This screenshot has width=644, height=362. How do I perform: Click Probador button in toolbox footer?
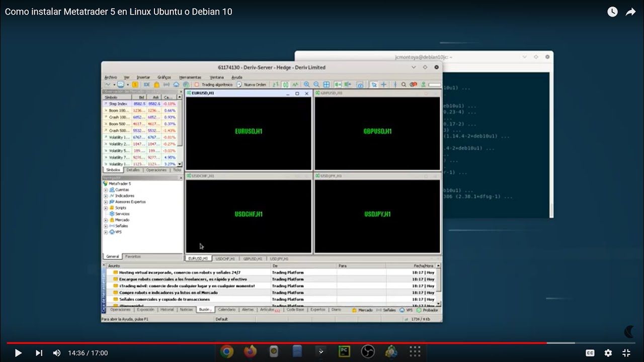pyautogui.click(x=427, y=310)
